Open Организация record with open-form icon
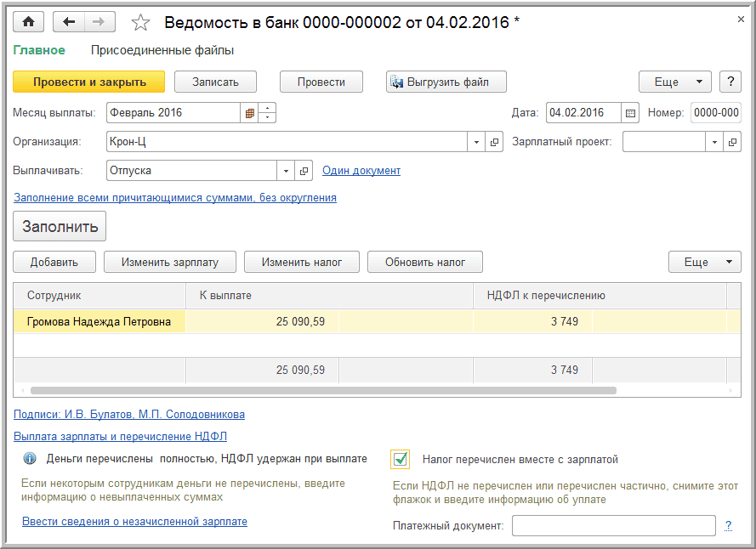The image size is (756, 549). pos(495,142)
